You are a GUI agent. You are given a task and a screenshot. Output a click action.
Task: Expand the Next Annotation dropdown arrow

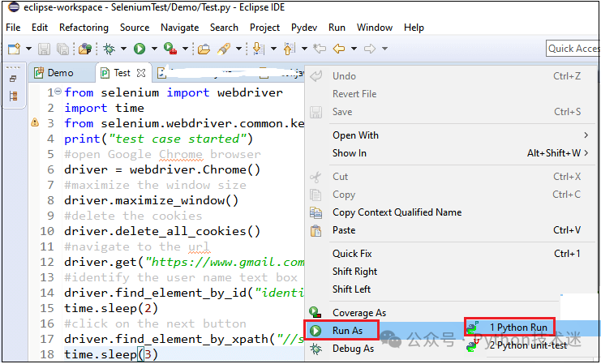(x=273, y=49)
